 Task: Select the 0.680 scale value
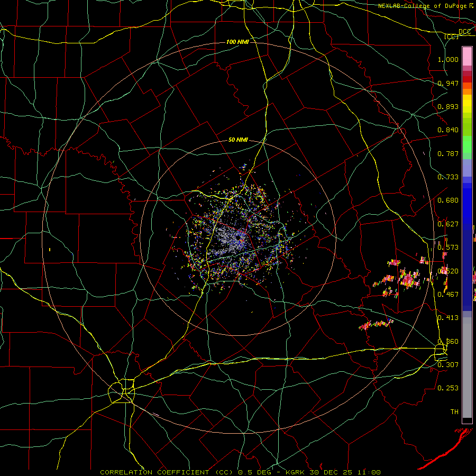(448, 200)
